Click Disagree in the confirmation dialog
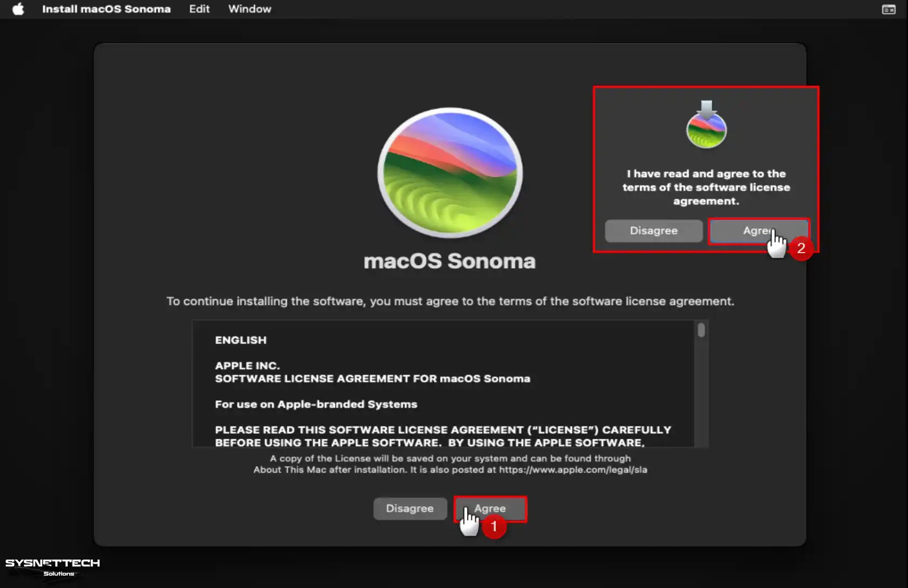 653,230
